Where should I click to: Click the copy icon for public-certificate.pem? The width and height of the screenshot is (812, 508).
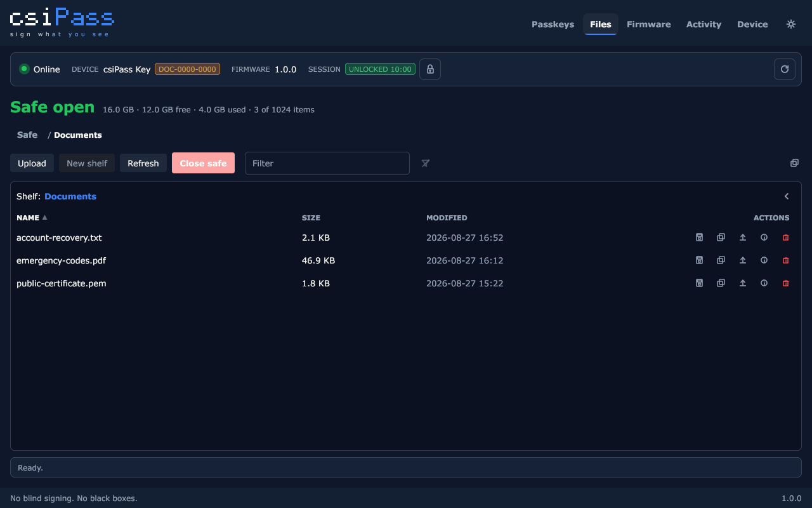(x=721, y=283)
